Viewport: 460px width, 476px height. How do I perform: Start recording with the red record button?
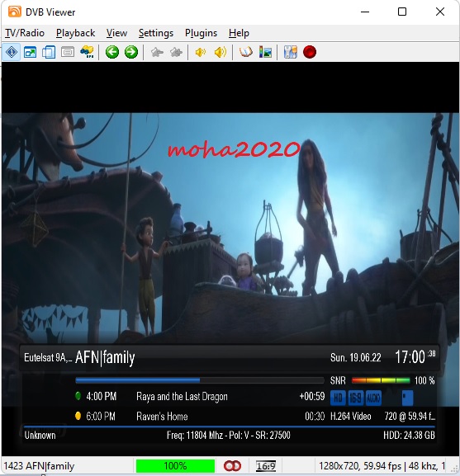click(310, 52)
